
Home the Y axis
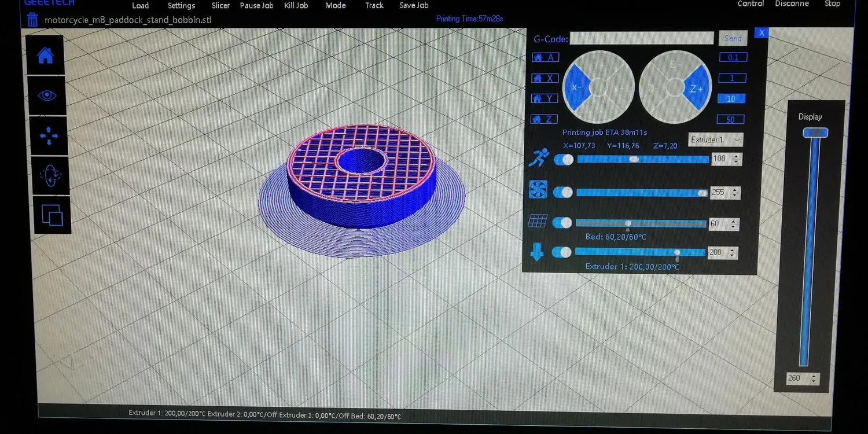[x=545, y=98]
